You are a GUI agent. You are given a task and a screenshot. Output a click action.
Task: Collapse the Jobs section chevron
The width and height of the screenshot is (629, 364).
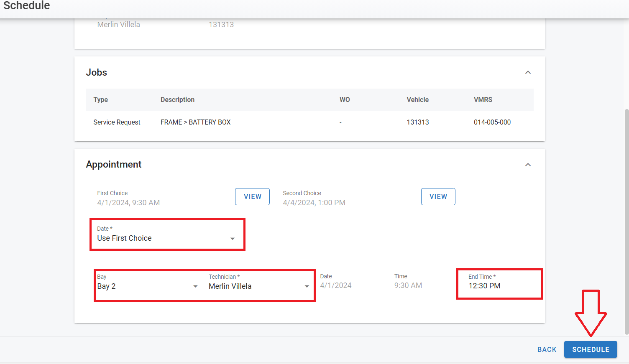coord(528,72)
